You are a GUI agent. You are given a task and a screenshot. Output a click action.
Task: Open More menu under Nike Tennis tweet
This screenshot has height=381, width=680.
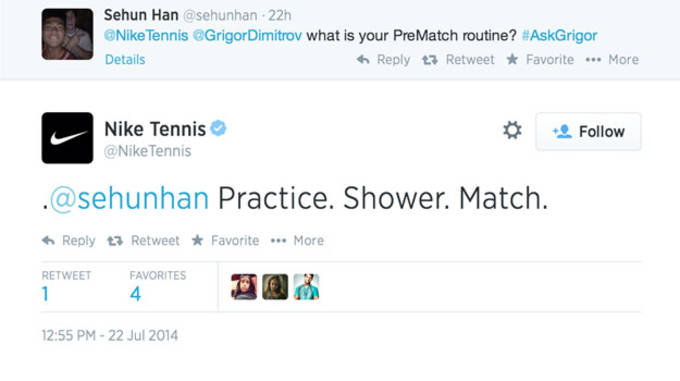[297, 241]
